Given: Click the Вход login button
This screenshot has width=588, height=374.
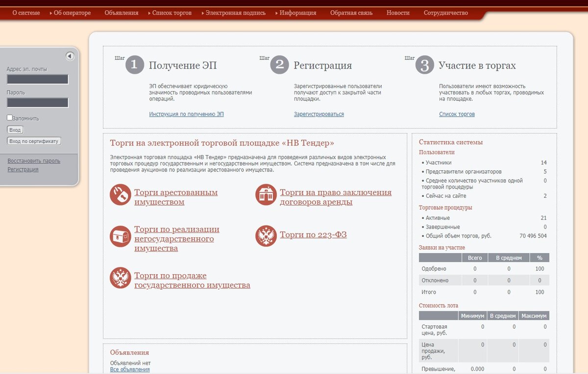Looking at the screenshot, I should tap(15, 130).
